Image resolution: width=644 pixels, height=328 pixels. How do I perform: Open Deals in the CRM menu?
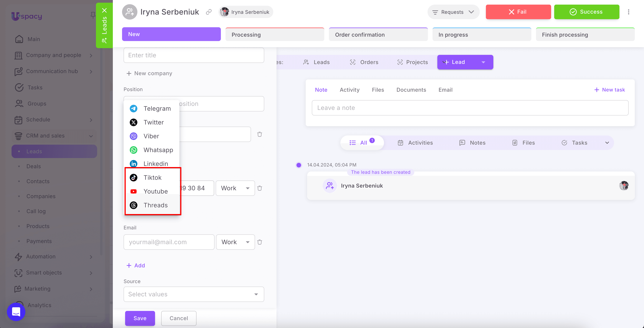pos(34,166)
